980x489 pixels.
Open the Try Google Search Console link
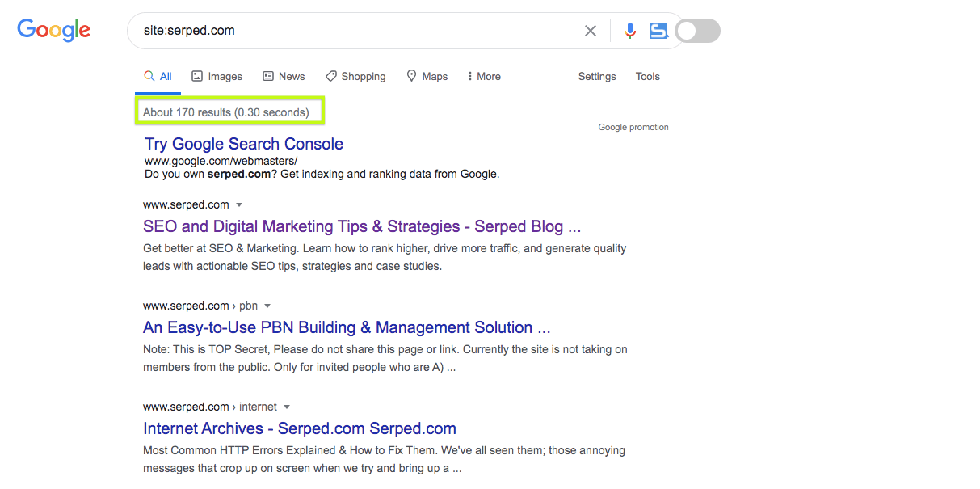(x=244, y=144)
